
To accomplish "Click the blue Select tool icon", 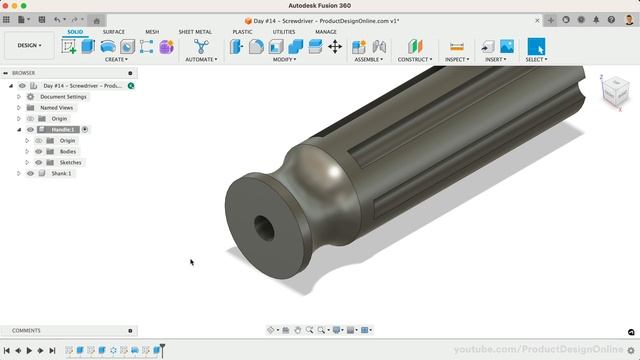I will point(536,47).
